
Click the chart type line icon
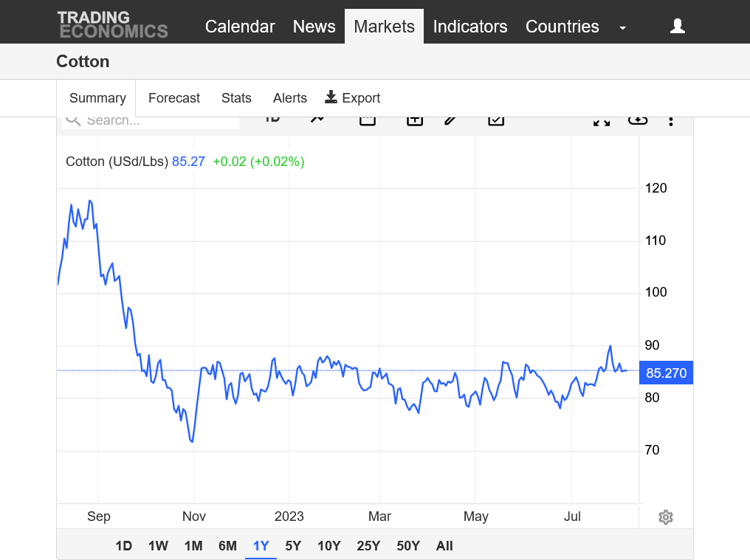[x=317, y=120]
